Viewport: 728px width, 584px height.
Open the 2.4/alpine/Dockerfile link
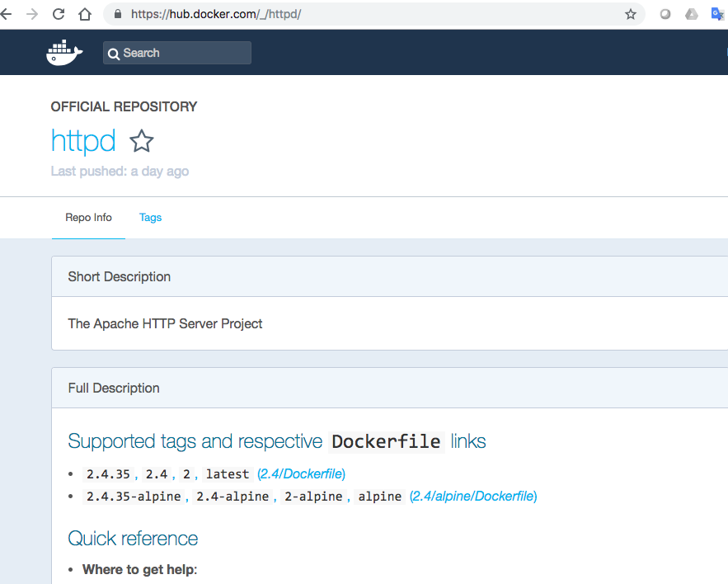point(473,497)
